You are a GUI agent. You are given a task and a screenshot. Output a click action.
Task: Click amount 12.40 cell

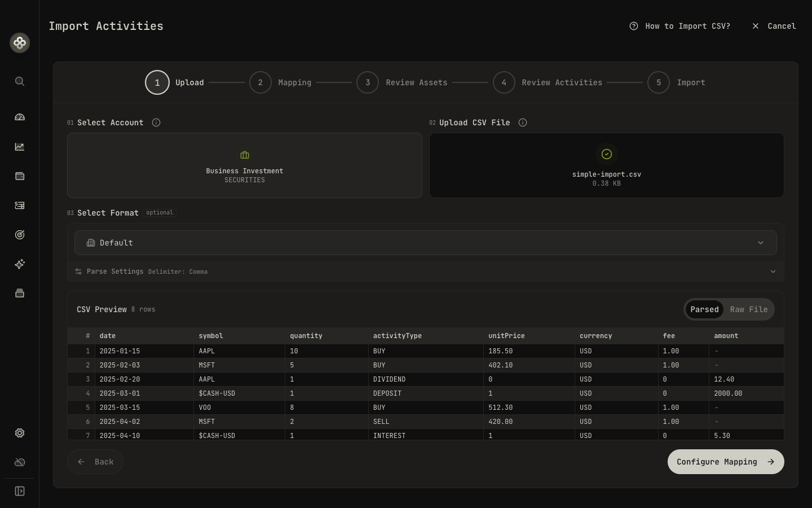pos(747,379)
